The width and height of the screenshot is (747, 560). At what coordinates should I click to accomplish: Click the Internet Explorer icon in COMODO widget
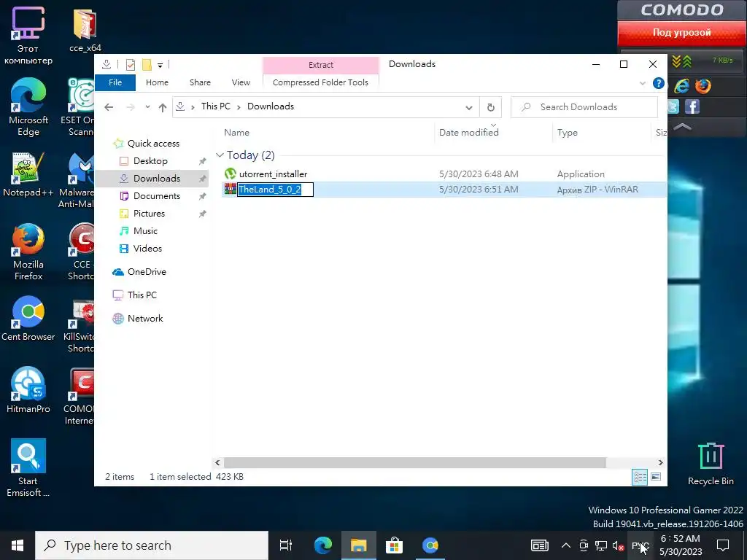682,86
